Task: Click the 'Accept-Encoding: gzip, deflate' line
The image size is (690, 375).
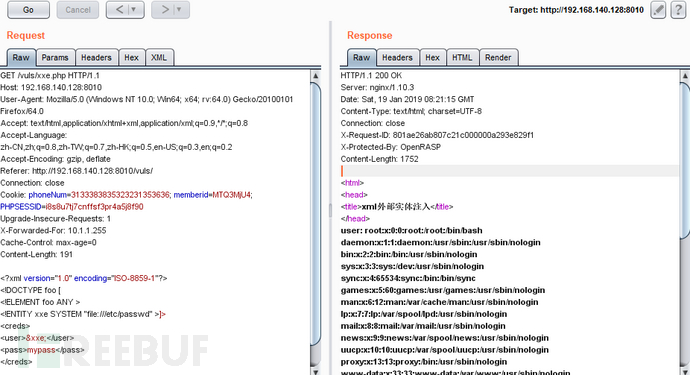Action: click(x=55, y=159)
